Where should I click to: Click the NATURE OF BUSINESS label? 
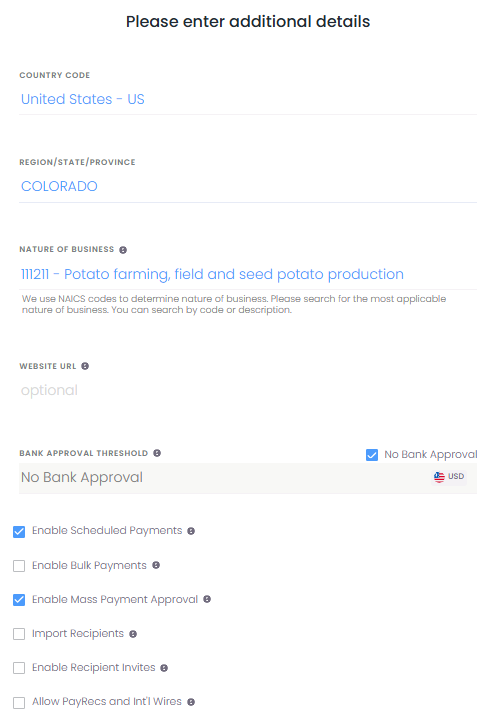tap(67, 250)
